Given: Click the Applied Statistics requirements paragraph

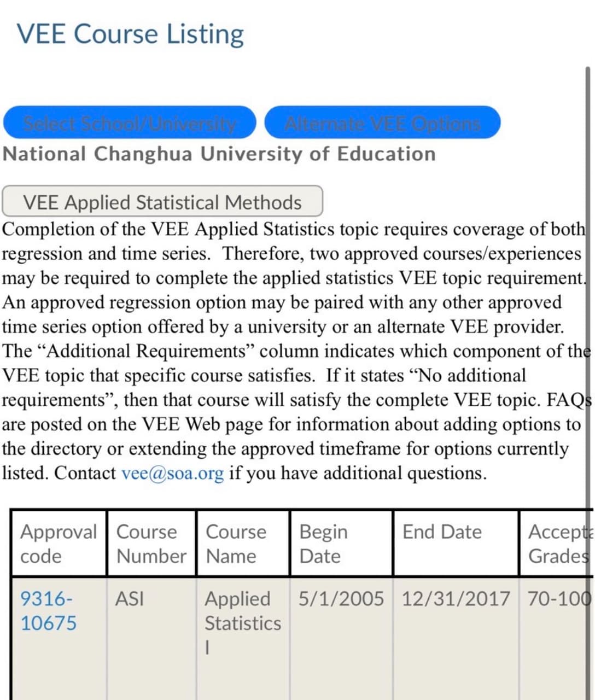Looking at the screenshot, I should (x=290, y=351).
